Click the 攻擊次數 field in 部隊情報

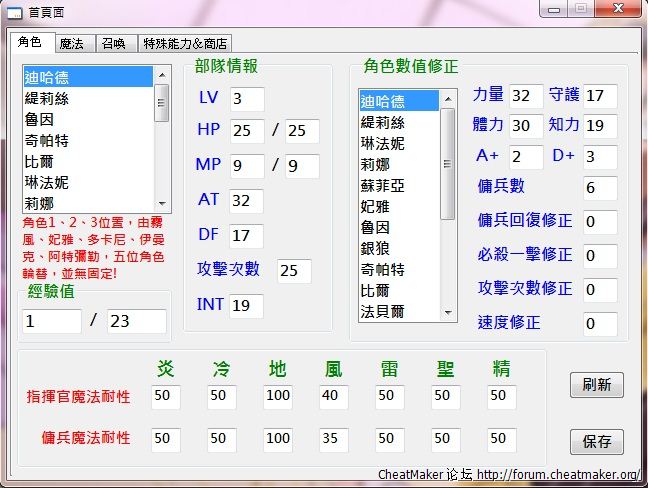(x=294, y=271)
